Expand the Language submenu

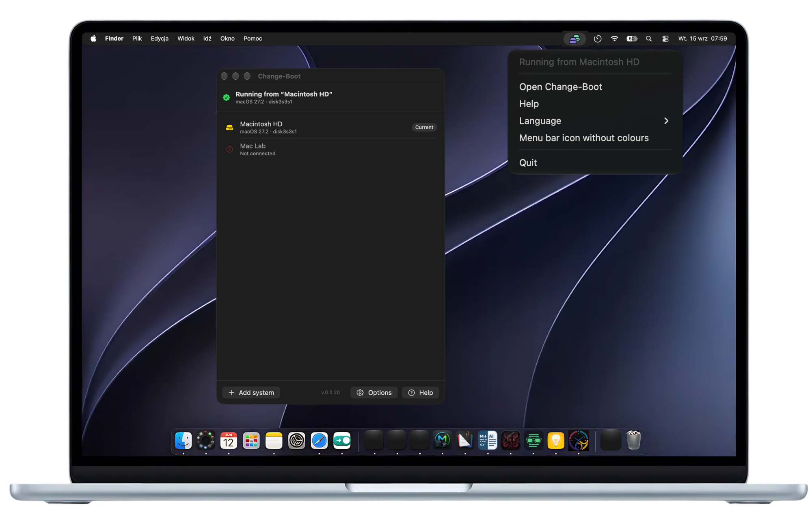point(595,121)
